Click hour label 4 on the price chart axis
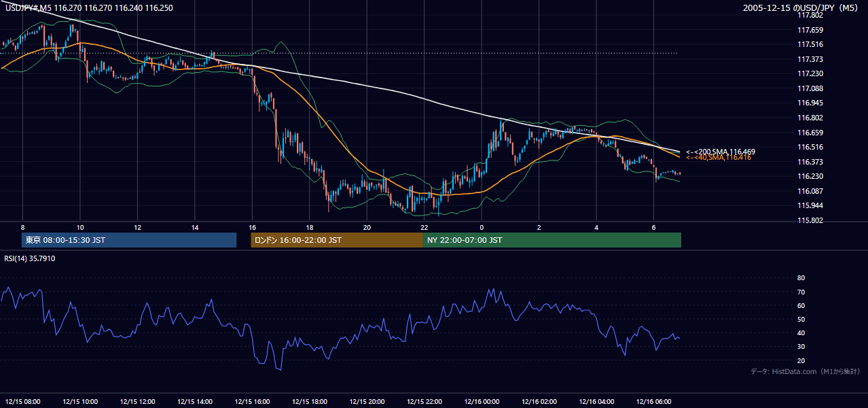The height and width of the screenshot is (408, 868). coord(596,227)
